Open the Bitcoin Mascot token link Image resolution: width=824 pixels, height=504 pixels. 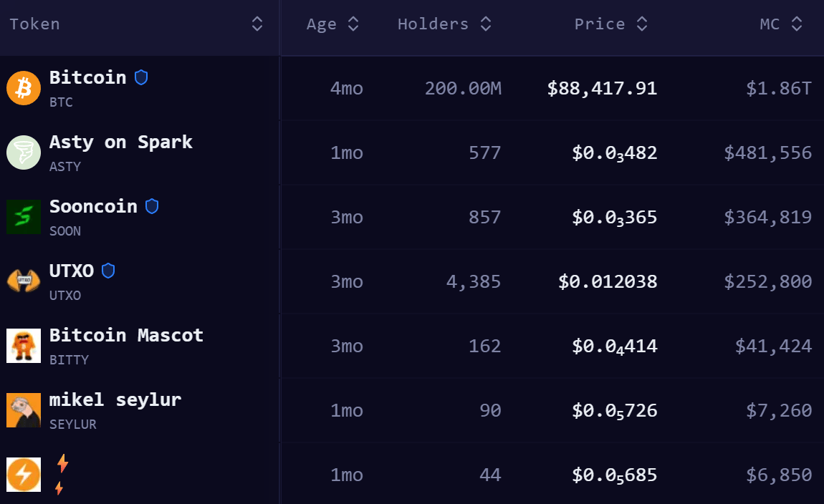pos(126,336)
